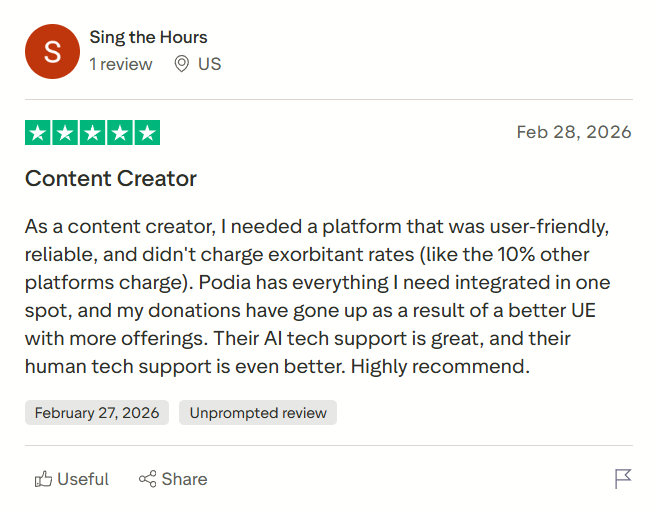This screenshot has height=512, width=657.
Task: Click the fifth green rating star
Action: coord(147,133)
